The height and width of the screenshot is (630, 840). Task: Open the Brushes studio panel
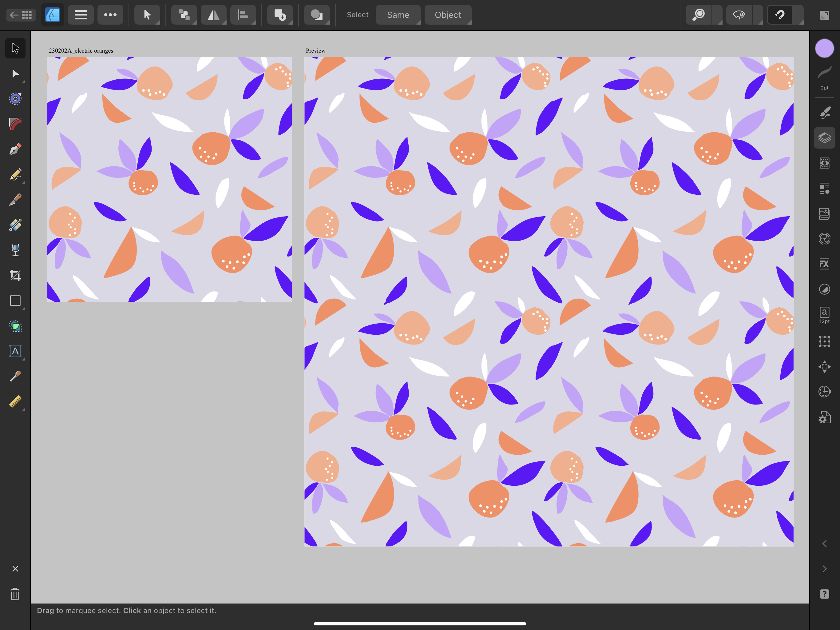pos(824,113)
